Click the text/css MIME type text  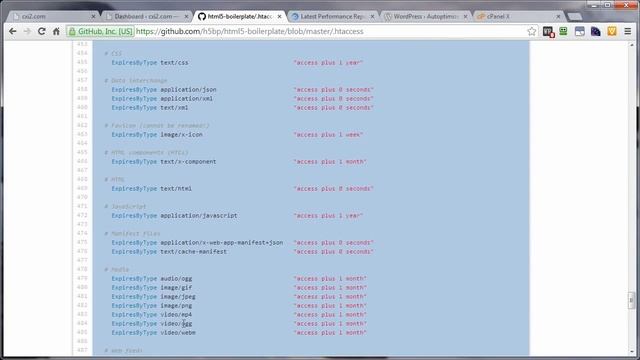click(x=174, y=62)
